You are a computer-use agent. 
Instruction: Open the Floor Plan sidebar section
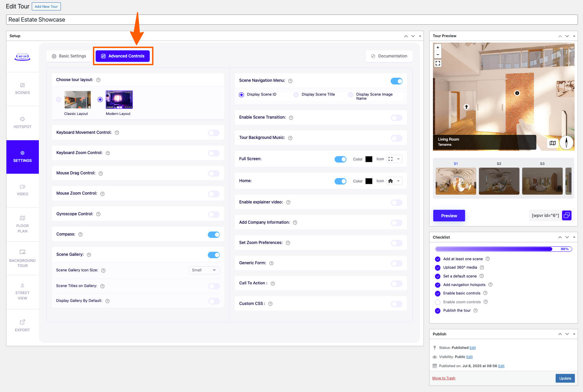(x=22, y=224)
